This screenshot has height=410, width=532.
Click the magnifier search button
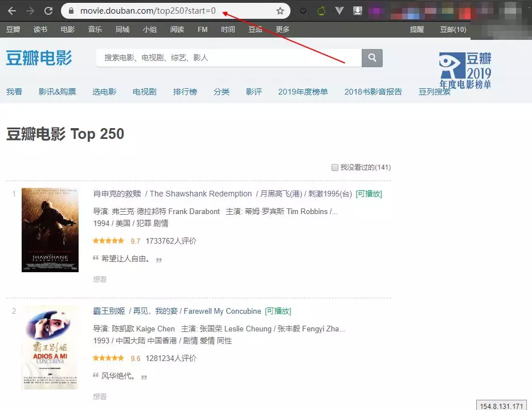(372, 58)
